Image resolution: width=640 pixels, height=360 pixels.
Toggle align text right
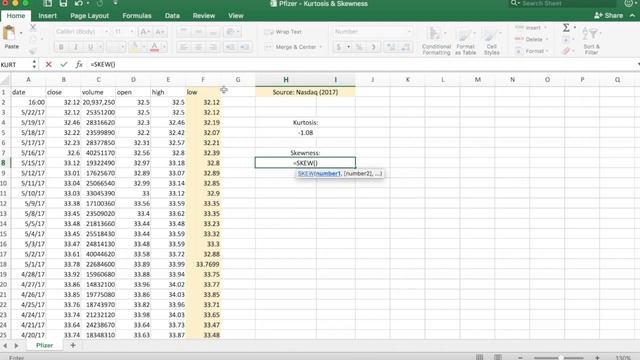213,47
